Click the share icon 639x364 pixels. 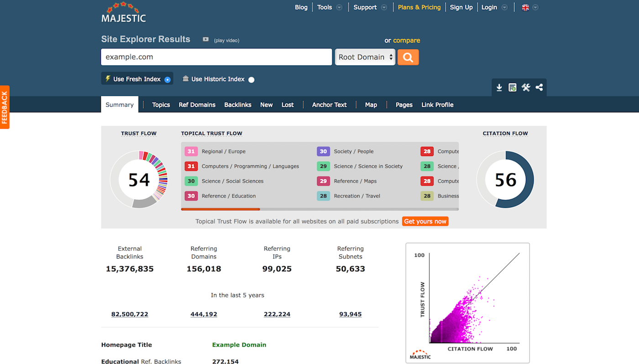pos(539,88)
